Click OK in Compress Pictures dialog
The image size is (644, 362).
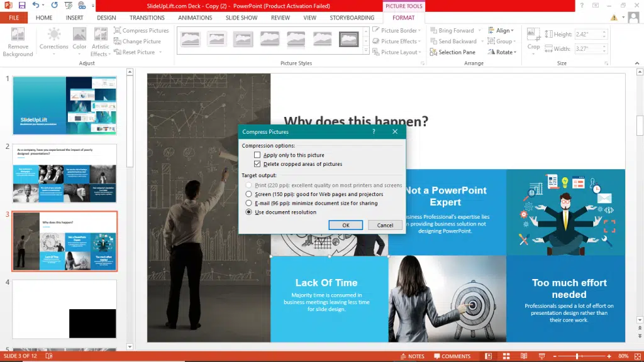click(x=345, y=225)
